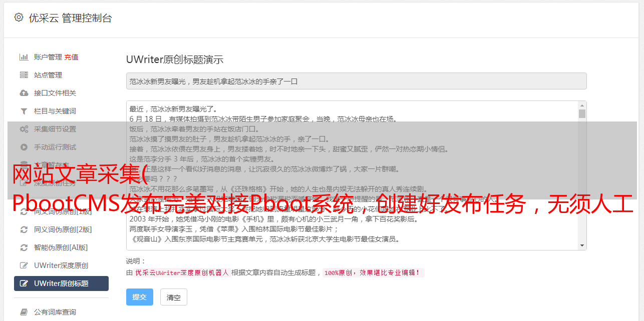644x321 pixels.
Task: Click 手动运行测试 play icon
Action: point(24,147)
